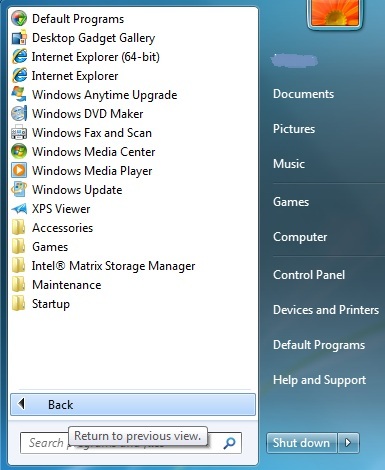Open Default Programs in the right pane

coord(319,345)
